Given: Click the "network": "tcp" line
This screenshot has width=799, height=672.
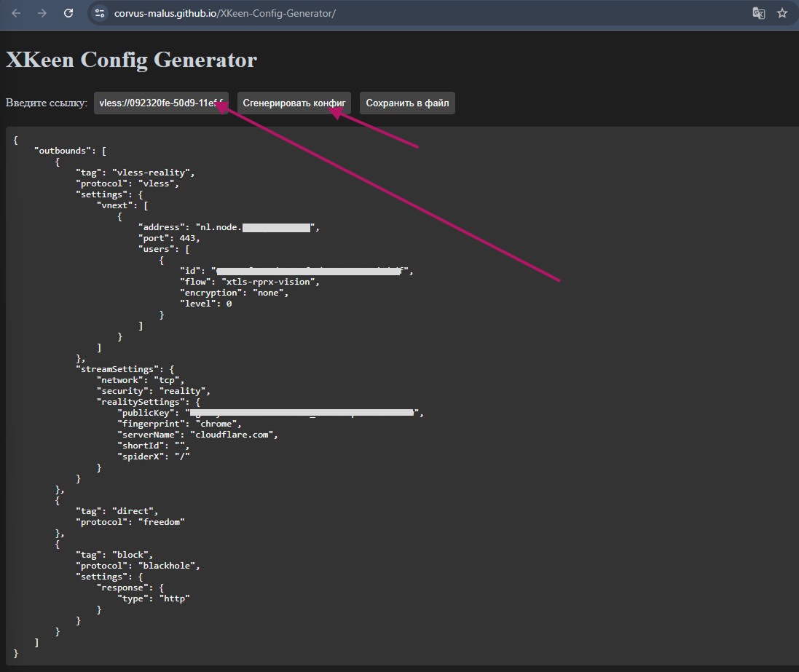Looking at the screenshot, I should pos(141,380).
